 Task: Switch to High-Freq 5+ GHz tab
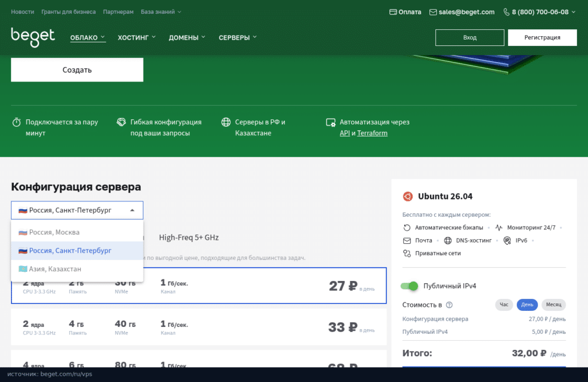click(x=188, y=237)
